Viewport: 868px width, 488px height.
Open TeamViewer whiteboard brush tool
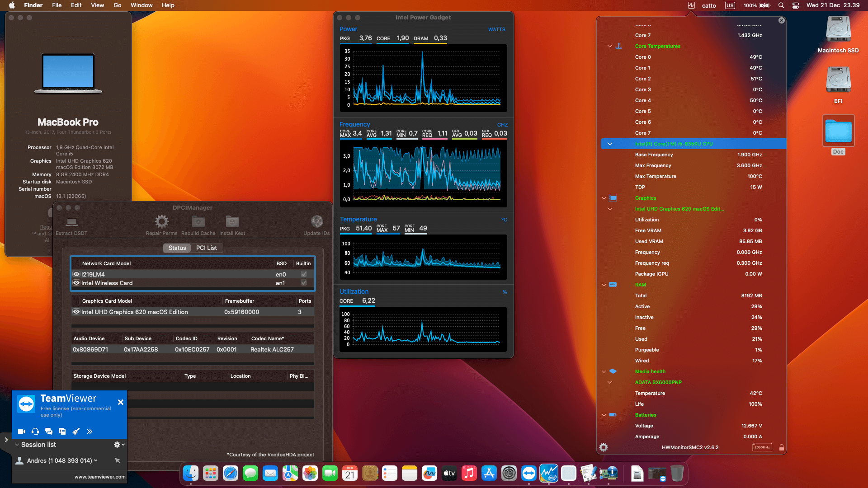76,432
